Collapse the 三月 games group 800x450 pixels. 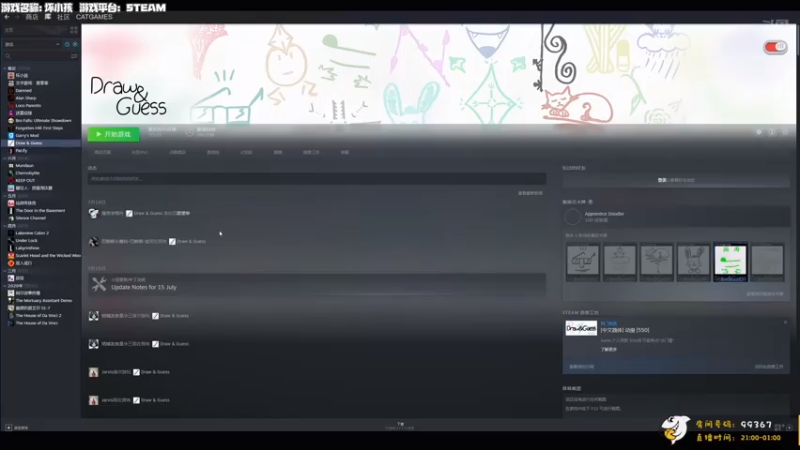[x=5, y=270]
